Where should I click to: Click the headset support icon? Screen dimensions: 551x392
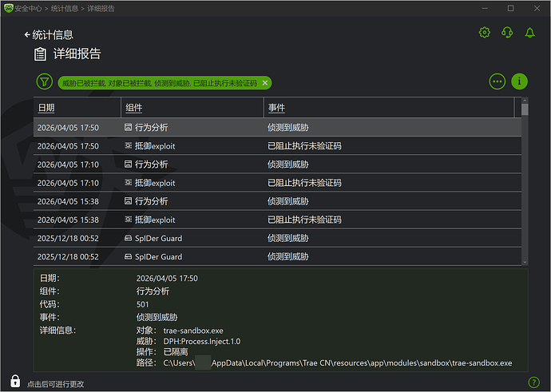pyautogui.click(x=506, y=33)
